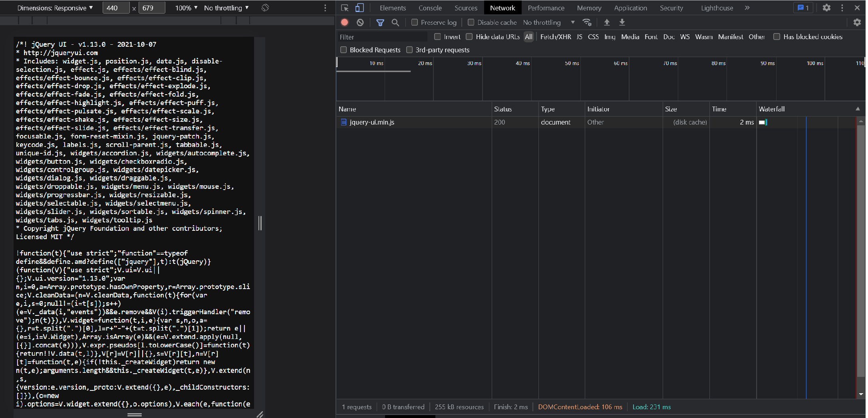
Task: Clear the network requests list
Action: [x=360, y=22]
